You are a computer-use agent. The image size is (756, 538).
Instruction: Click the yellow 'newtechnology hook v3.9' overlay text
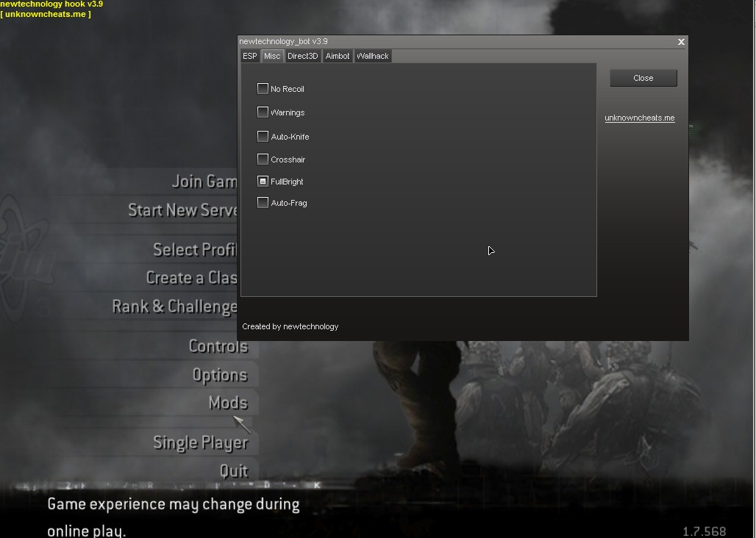51,4
